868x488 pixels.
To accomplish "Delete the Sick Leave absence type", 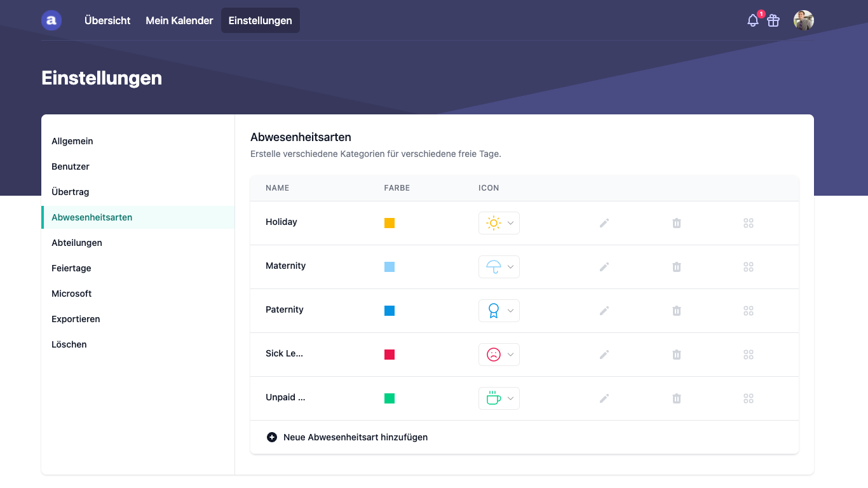I will pyautogui.click(x=677, y=355).
